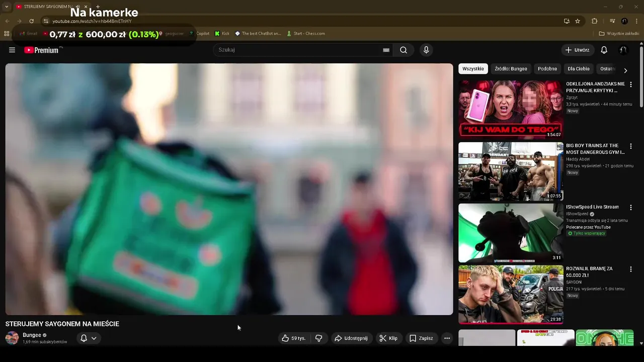Viewport: 644px width, 362px height.
Task: Start voice search with microphone icon
Action: point(426,50)
